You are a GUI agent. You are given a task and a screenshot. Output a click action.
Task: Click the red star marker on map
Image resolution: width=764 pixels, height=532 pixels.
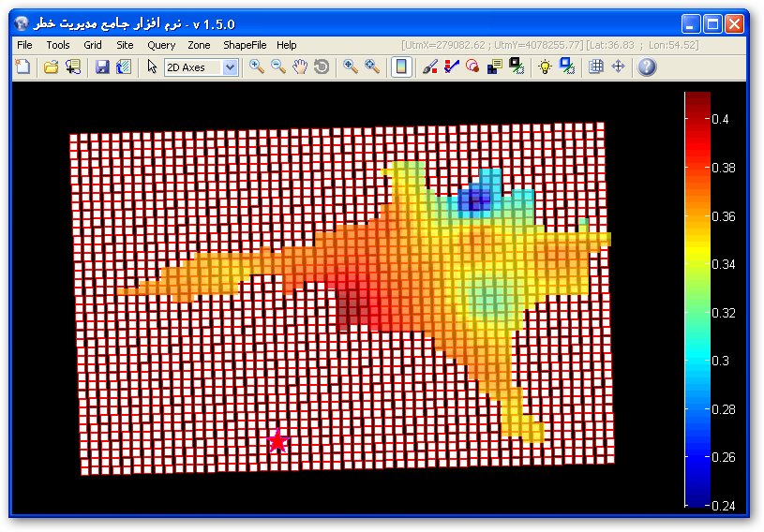click(x=277, y=442)
